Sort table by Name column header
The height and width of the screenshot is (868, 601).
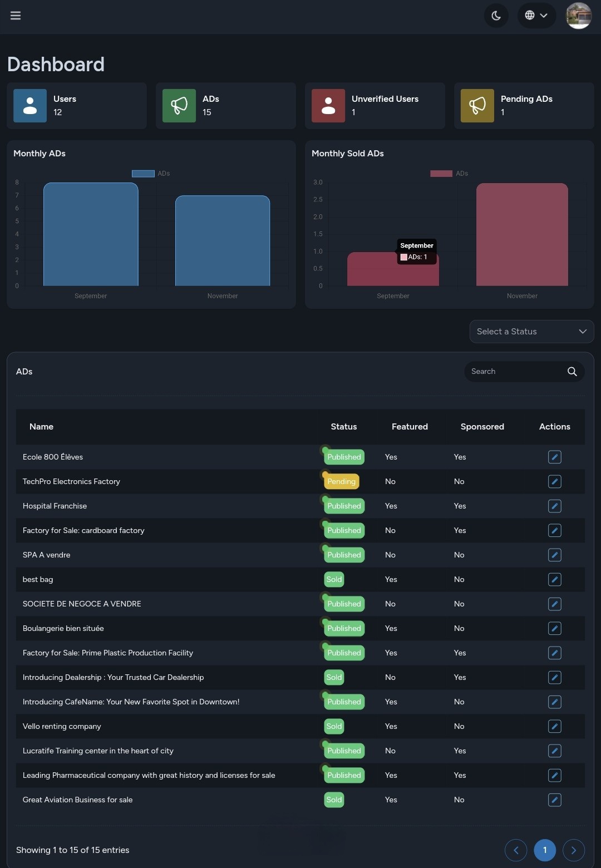(42, 427)
